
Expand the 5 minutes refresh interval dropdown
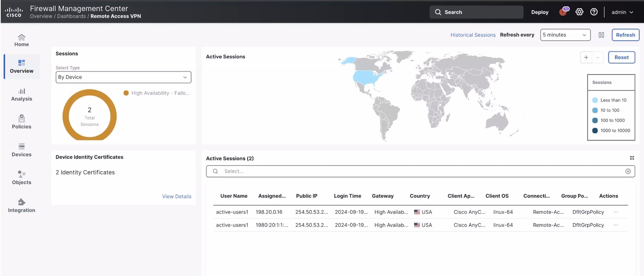coord(565,35)
